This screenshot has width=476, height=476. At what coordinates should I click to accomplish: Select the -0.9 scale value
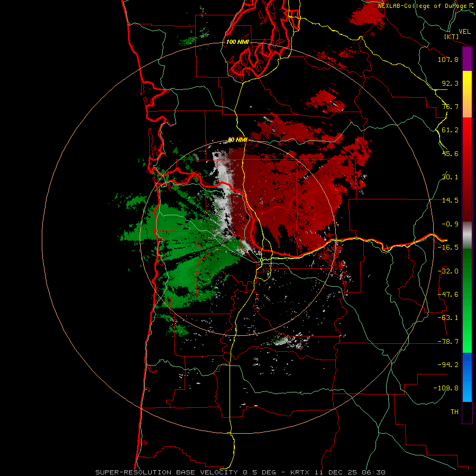(450, 224)
